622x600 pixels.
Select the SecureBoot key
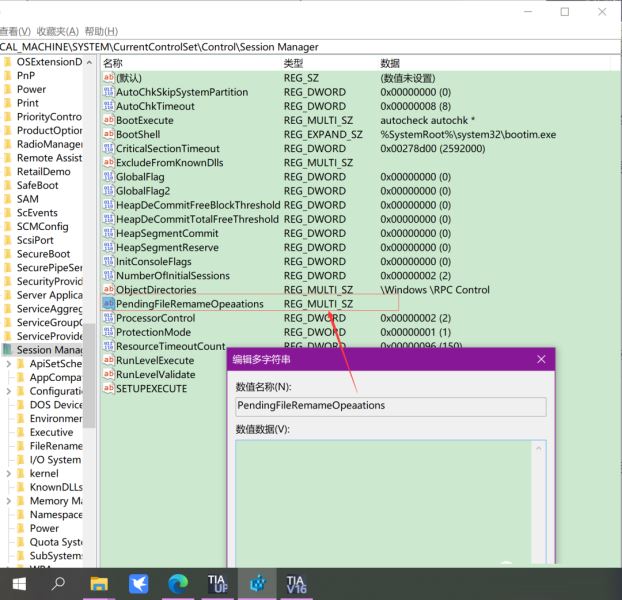[x=43, y=254]
